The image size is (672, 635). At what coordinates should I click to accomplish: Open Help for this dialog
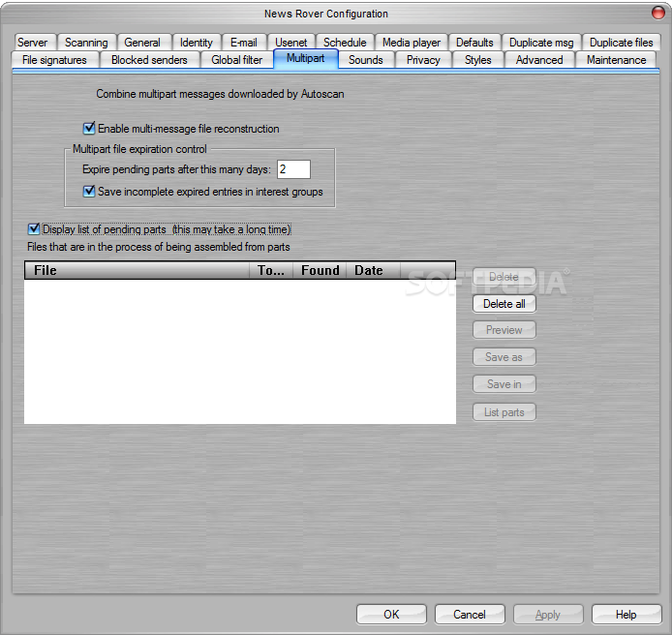click(x=626, y=615)
